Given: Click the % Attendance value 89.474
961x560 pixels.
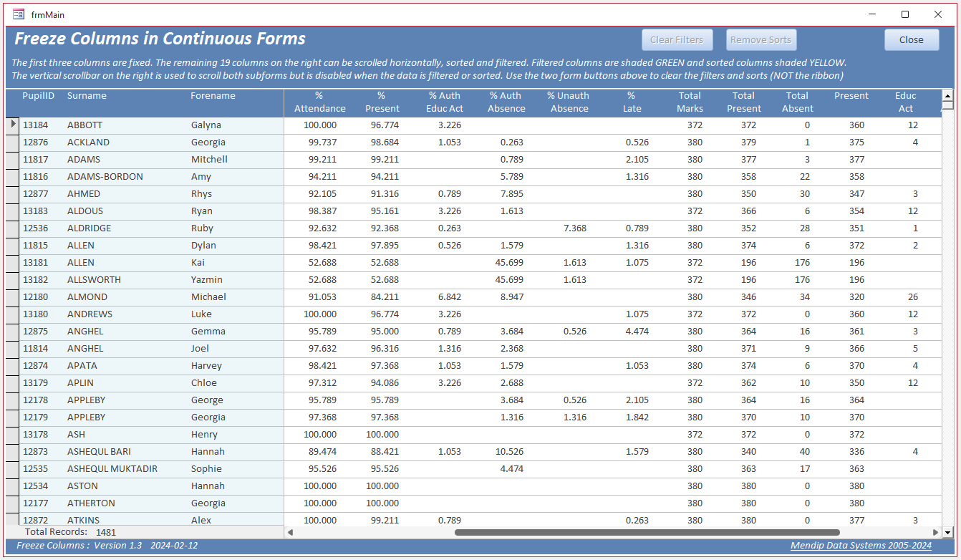Looking at the screenshot, I should (322, 452).
